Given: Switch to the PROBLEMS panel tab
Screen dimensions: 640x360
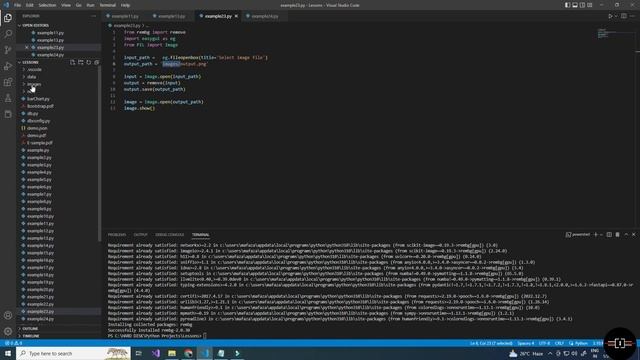Looking at the screenshot, I should click(x=117, y=235).
